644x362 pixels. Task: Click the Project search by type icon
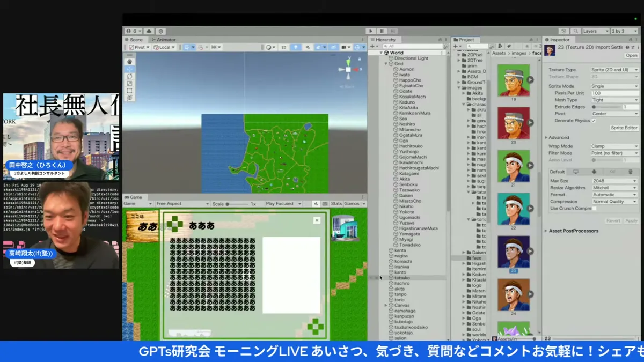click(500, 47)
